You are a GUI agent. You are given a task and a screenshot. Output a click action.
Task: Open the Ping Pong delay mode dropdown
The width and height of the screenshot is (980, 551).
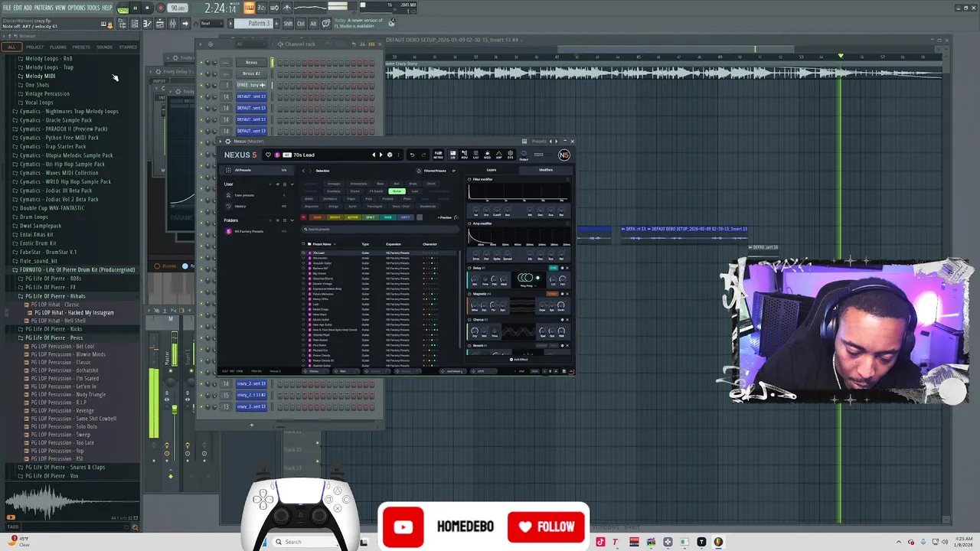click(x=528, y=285)
